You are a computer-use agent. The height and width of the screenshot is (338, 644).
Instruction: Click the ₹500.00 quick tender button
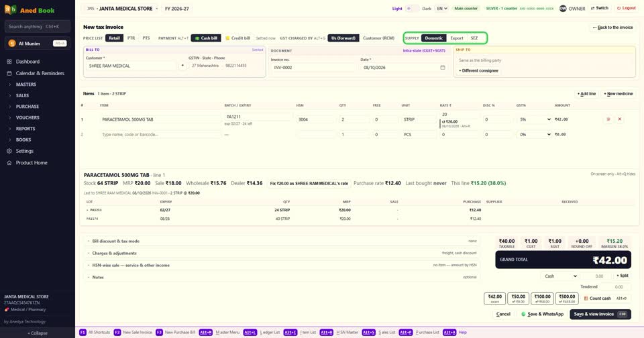(567, 298)
